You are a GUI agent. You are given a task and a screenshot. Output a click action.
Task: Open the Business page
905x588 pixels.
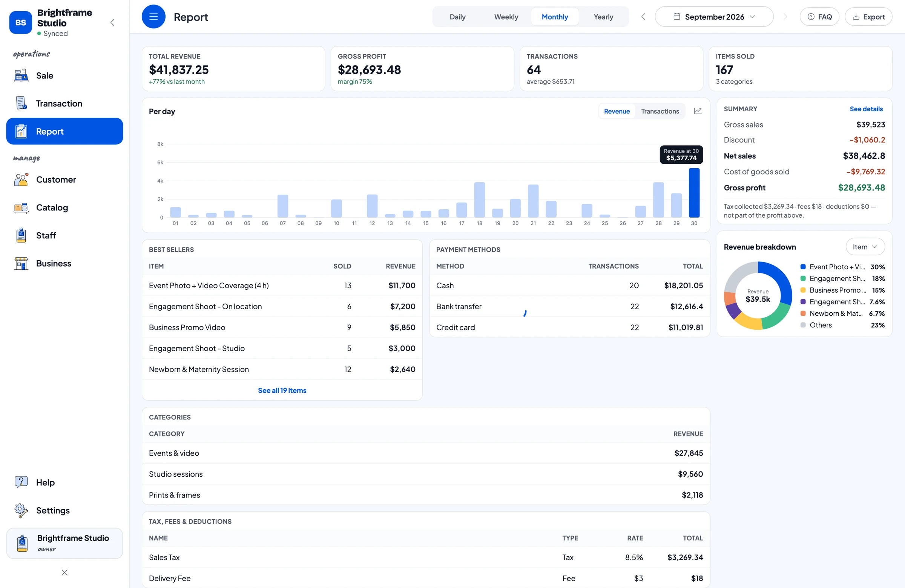click(64, 263)
